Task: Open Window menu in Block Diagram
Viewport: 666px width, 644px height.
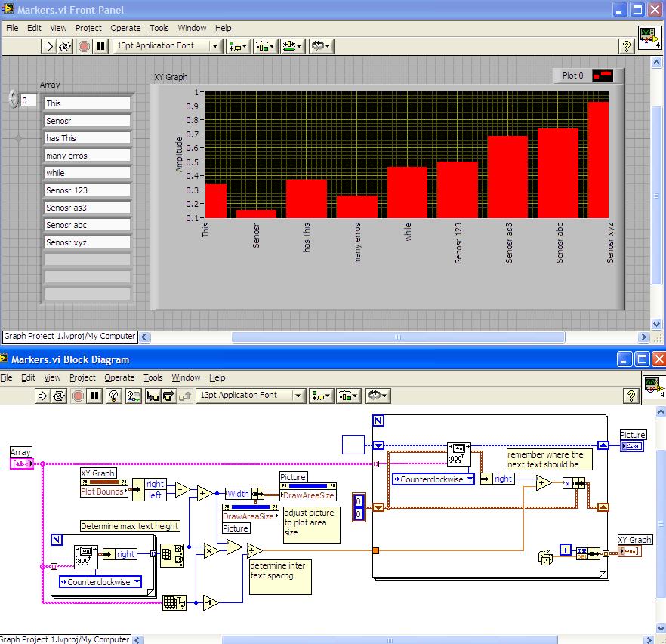Action: tap(186, 377)
